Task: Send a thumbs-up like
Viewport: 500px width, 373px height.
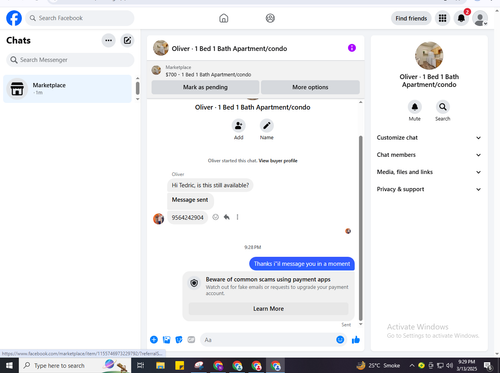Action: (356, 340)
